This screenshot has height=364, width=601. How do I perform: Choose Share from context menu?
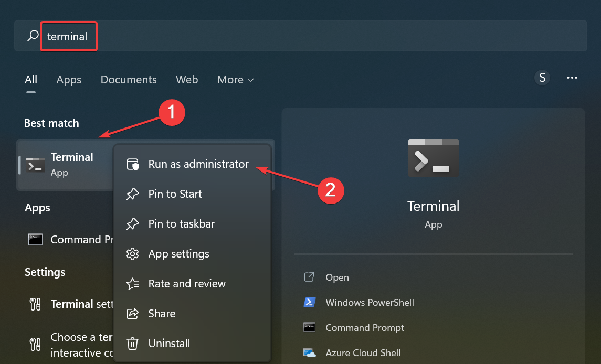coord(193,314)
